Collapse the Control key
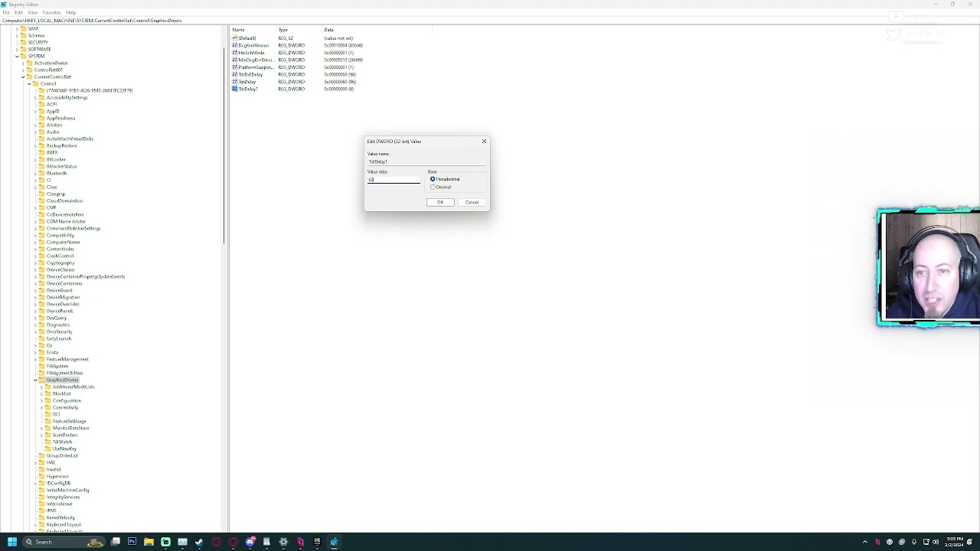Viewport: 980px width, 551px height. 29,83
